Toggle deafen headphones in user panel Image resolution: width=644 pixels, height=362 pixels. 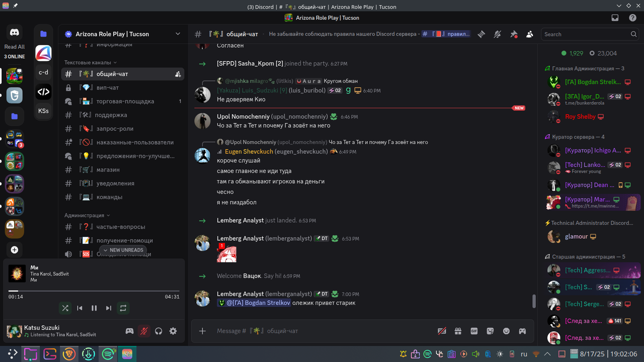[x=158, y=331]
